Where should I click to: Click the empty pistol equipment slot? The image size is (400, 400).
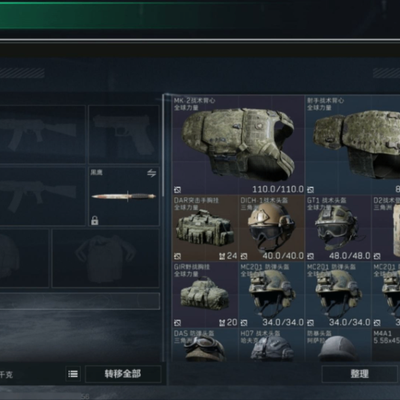coord(124,135)
